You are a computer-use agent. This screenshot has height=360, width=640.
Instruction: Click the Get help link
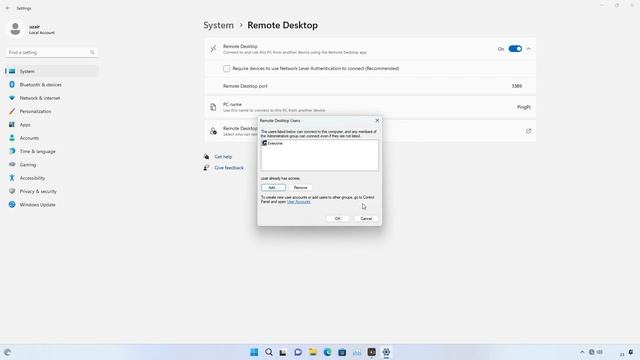click(x=223, y=157)
